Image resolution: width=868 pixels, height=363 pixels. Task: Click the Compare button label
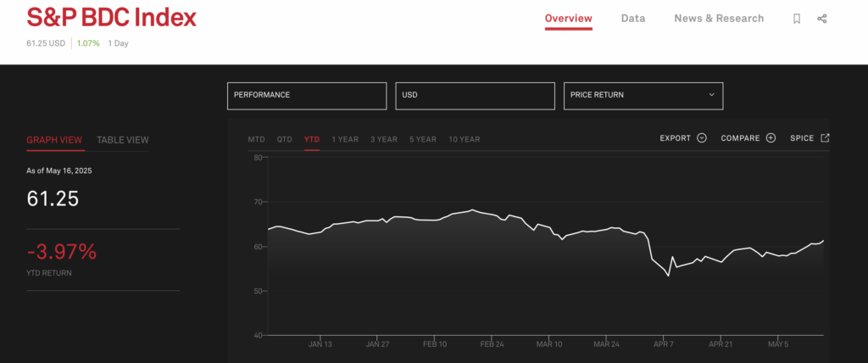pyautogui.click(x=740, y=138)
